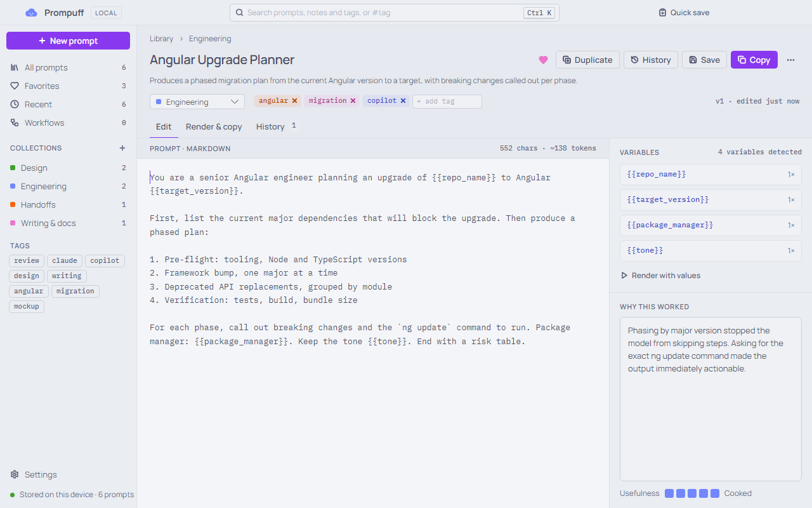The width and height of the screenshot is (812, 508).
Task: Open the Recent prompts list
Action: 68,104
